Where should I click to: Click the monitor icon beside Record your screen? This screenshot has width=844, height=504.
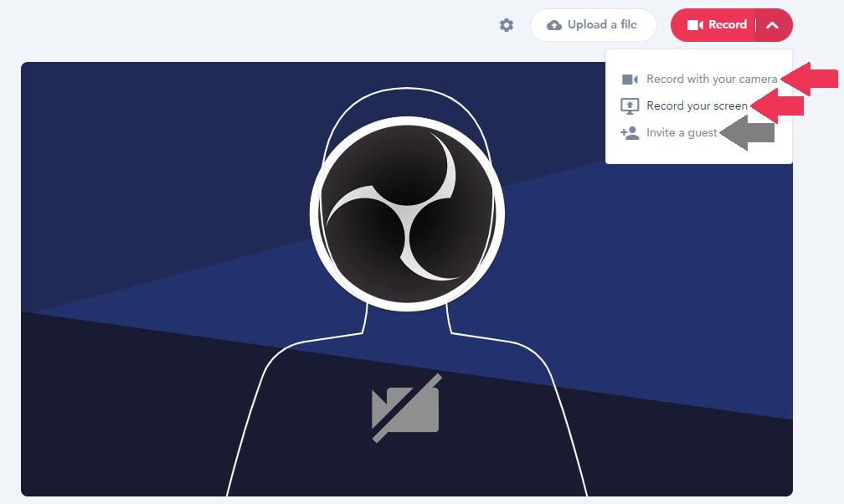(630, 106)
